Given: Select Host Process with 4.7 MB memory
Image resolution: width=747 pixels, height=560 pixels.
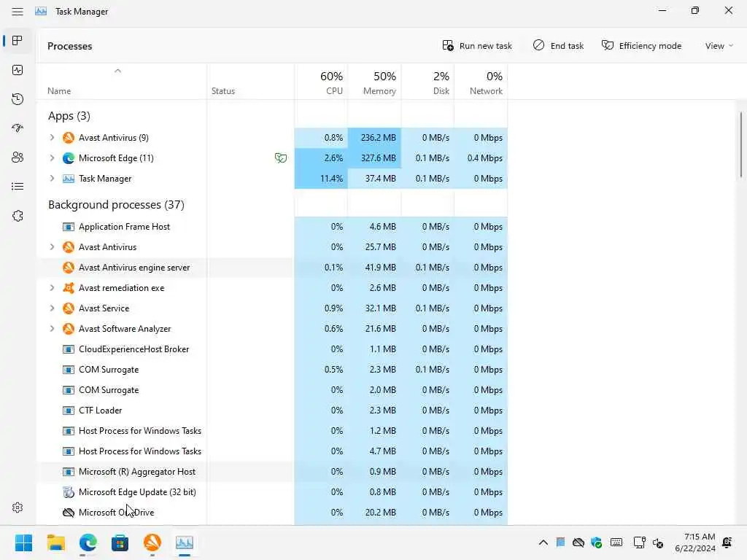Looking at the screenshot, I should coord(272,451).
